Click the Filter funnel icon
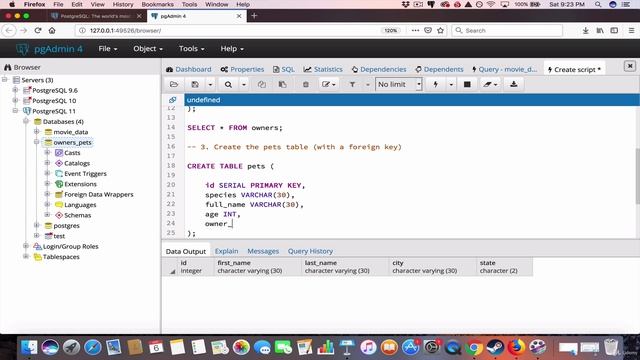 pyautogui.click(x=352, y=84)
